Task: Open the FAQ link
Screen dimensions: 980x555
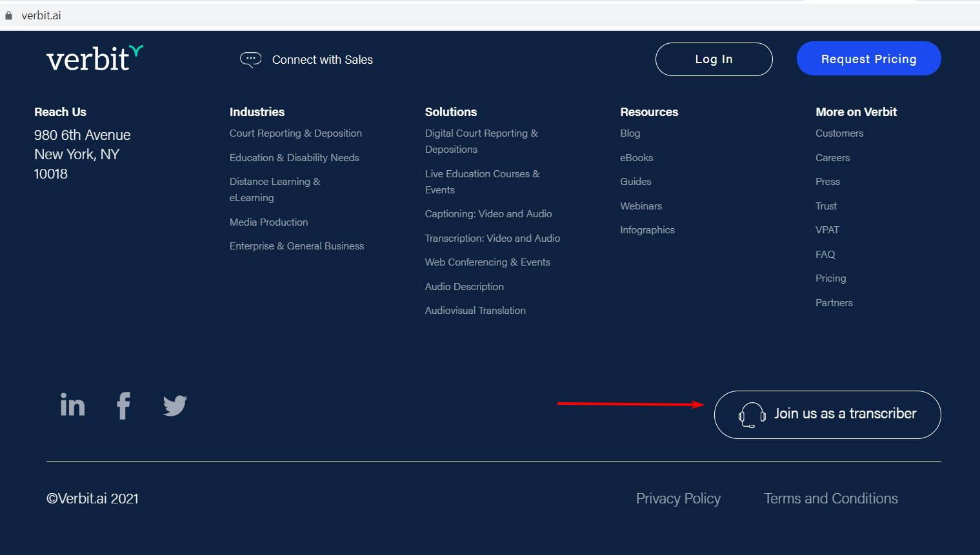Action: 825,255
